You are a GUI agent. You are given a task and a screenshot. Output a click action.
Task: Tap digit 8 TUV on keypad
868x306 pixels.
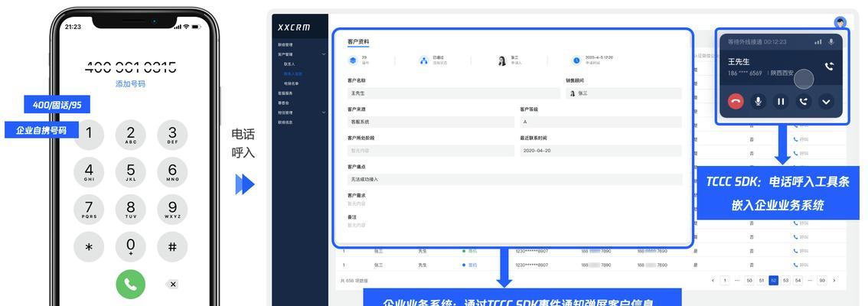click(131, 209)
